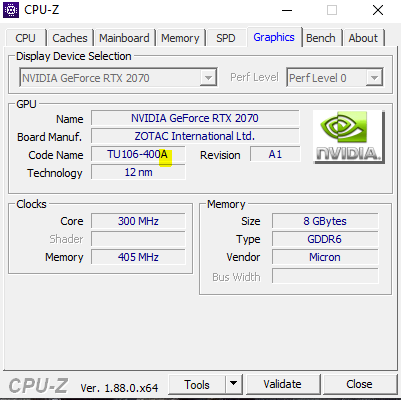
Task: Close the window with the X button
Action: coord(378,10)
